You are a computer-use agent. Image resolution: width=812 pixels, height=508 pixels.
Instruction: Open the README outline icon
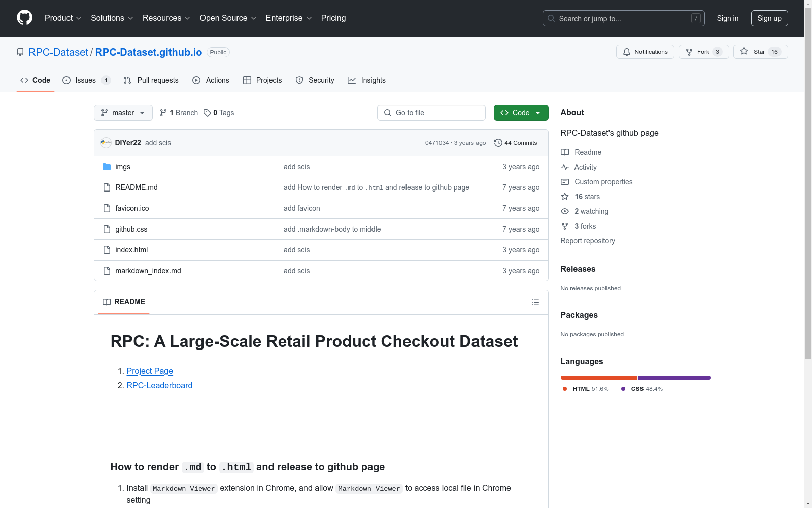click(535, 302)
